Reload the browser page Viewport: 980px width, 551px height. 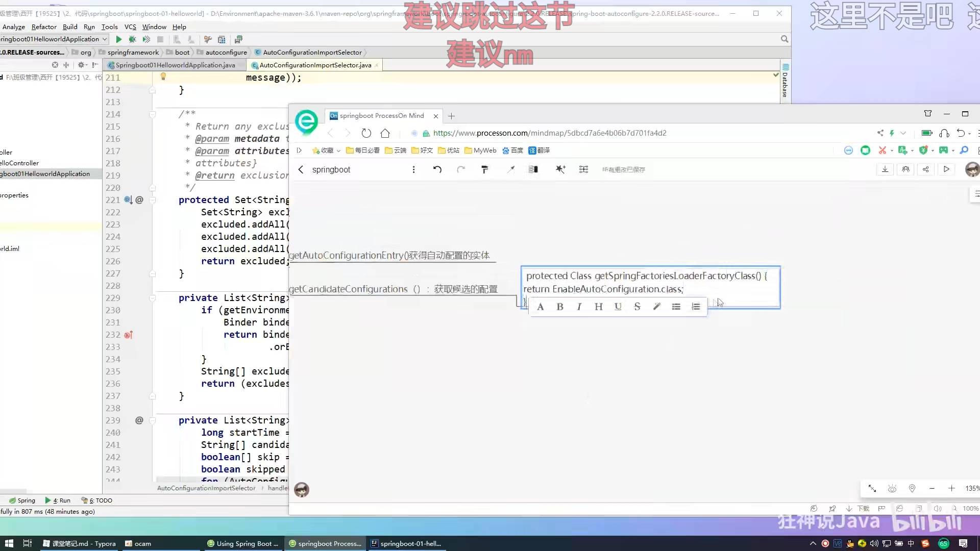[x=366, y=133]
